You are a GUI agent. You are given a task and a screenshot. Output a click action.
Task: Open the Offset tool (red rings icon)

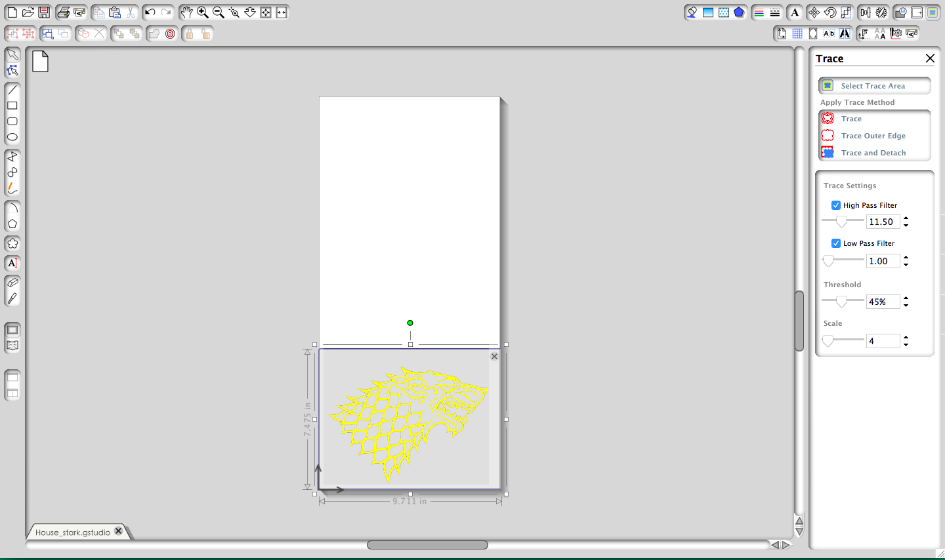pos(171,33)
